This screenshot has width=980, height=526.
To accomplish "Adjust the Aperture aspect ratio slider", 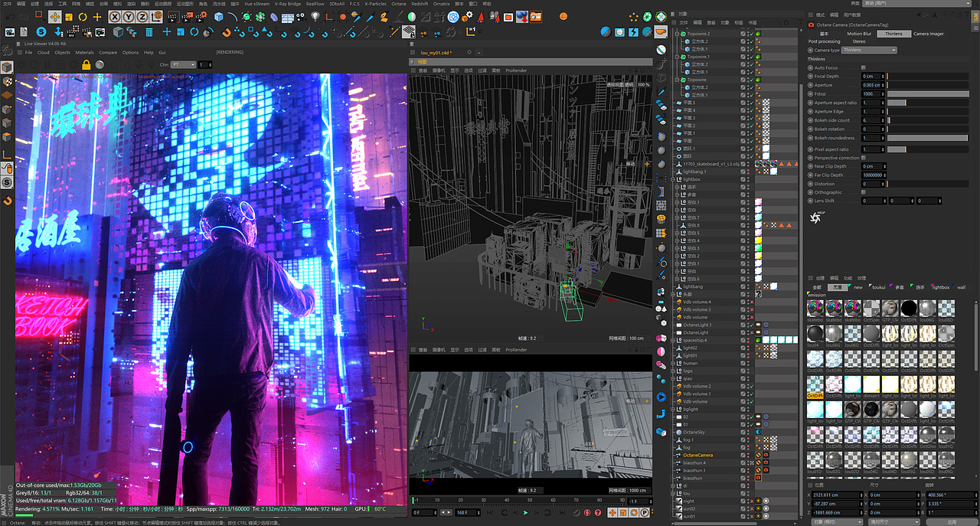I will click(x=928, y=103).
